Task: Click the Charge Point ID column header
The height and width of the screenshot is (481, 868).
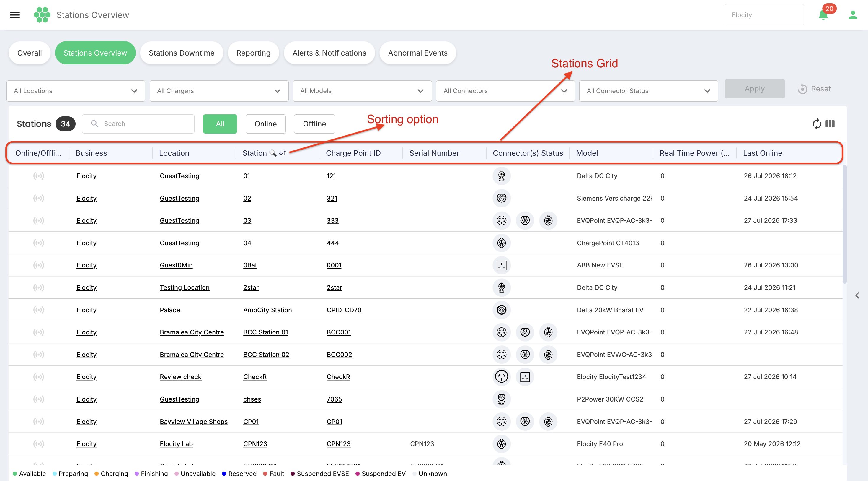Action: coord(353,153)
